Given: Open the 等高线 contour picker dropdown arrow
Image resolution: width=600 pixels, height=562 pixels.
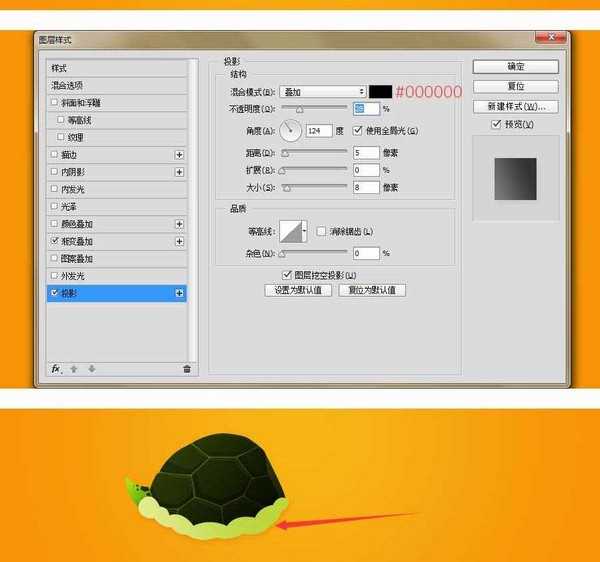Looking at the screenshot, I should tap(304, 231).
